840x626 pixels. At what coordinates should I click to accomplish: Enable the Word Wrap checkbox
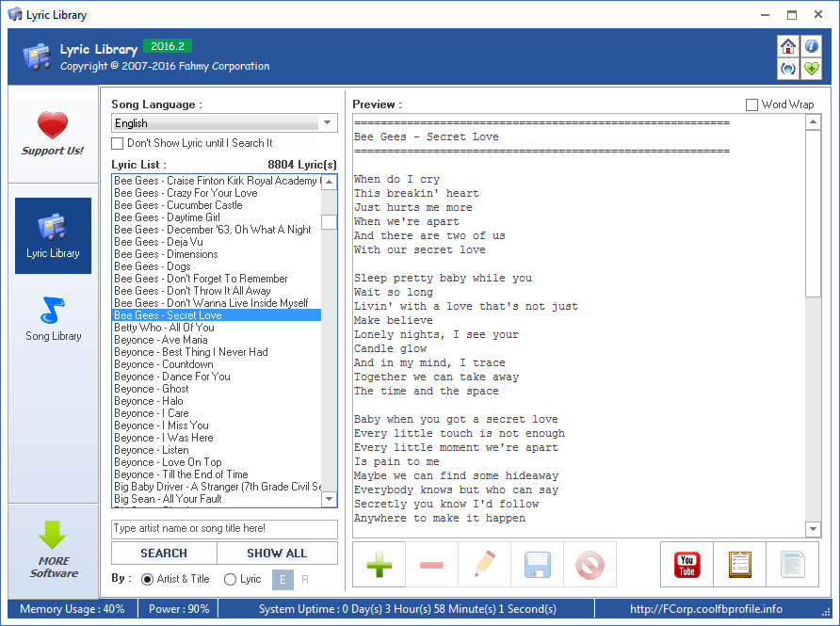751,104
